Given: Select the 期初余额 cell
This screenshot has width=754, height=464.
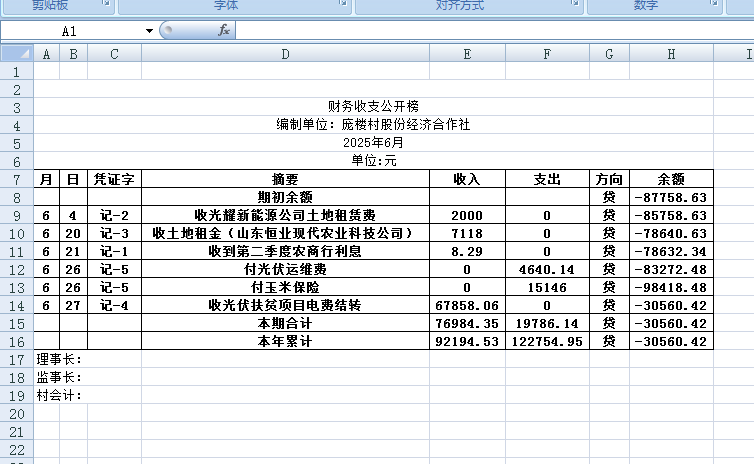Looking at the screenshot, I should click(x=285, y=198).
